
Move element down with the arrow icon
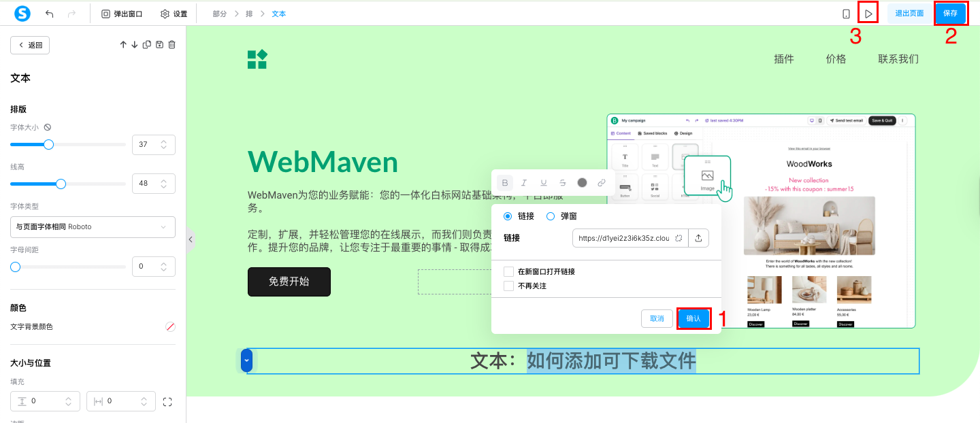coord(135,45)
